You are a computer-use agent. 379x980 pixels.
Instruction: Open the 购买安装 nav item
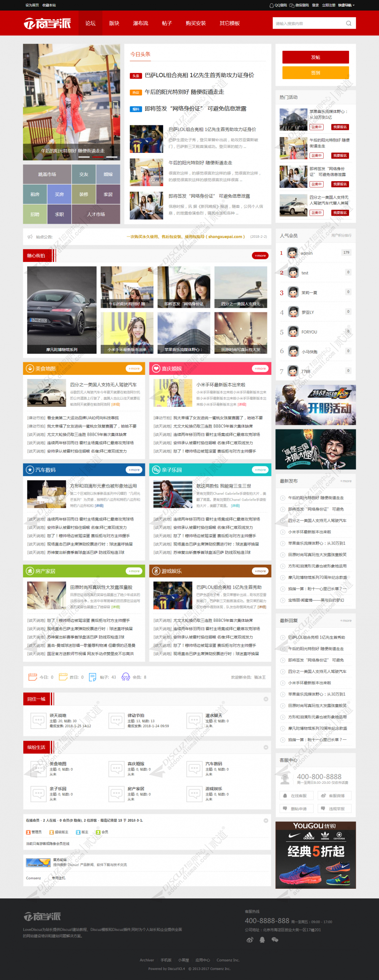point(196,23)
